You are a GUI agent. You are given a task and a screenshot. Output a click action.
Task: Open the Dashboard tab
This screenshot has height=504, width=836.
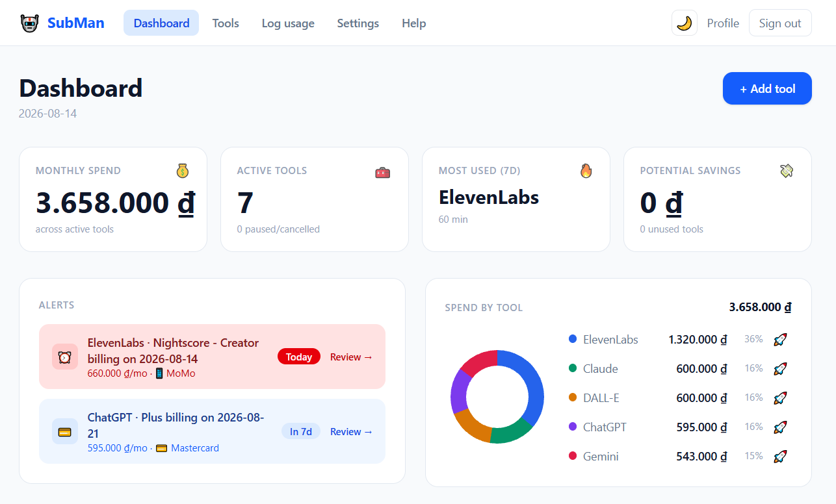click(161, 23)
